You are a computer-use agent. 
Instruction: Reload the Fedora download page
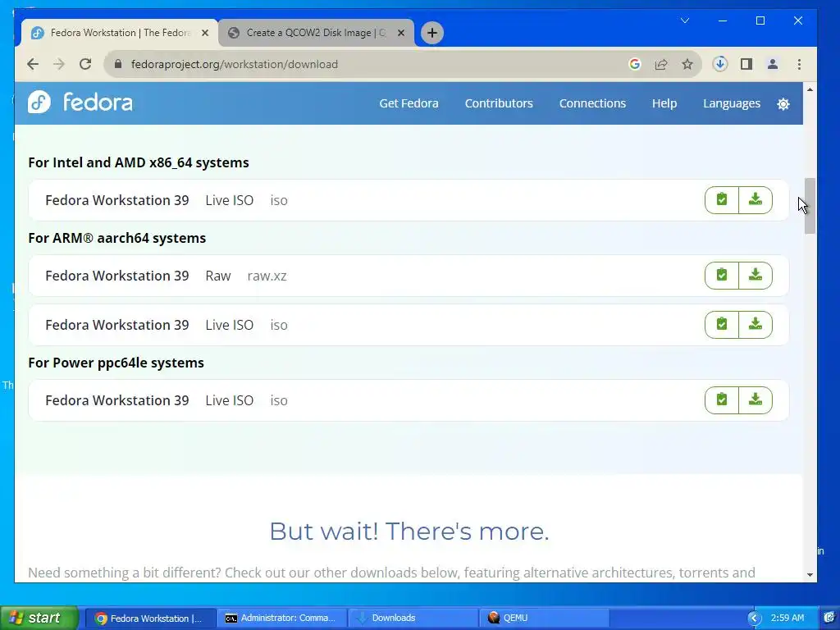[85, 64]
